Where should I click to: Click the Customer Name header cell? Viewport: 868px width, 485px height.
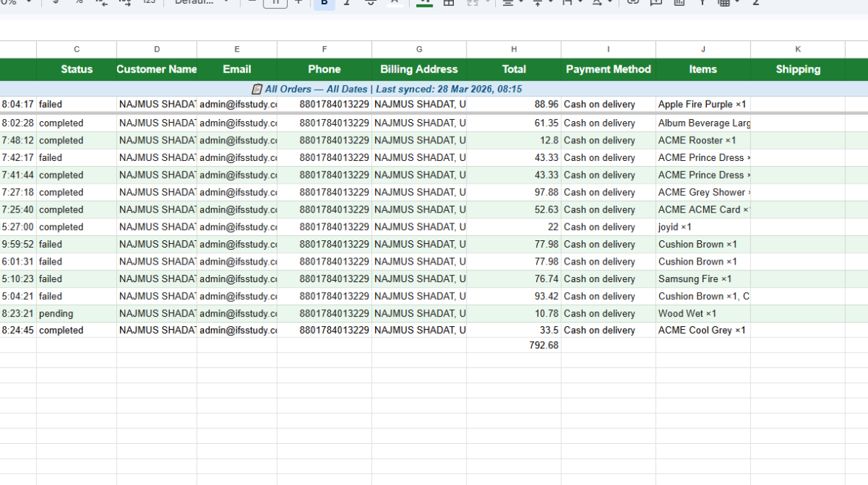[157, 69]
